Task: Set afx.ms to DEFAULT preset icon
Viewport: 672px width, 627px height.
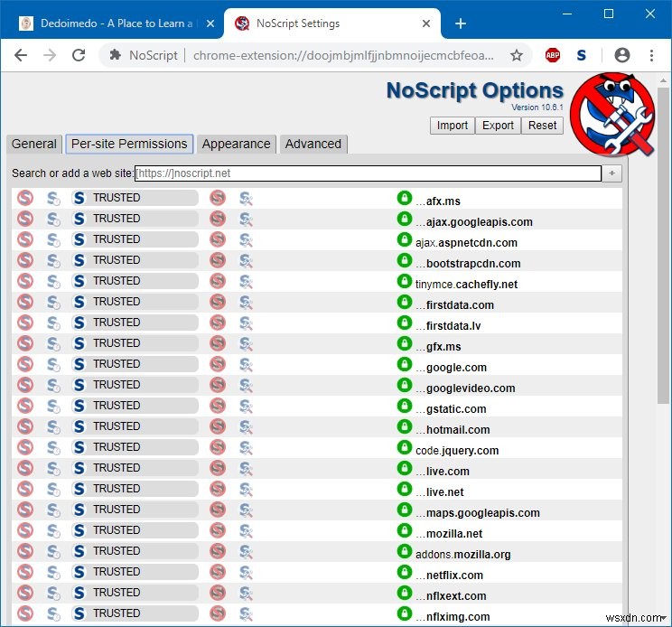Action: [x=25, y=198]
